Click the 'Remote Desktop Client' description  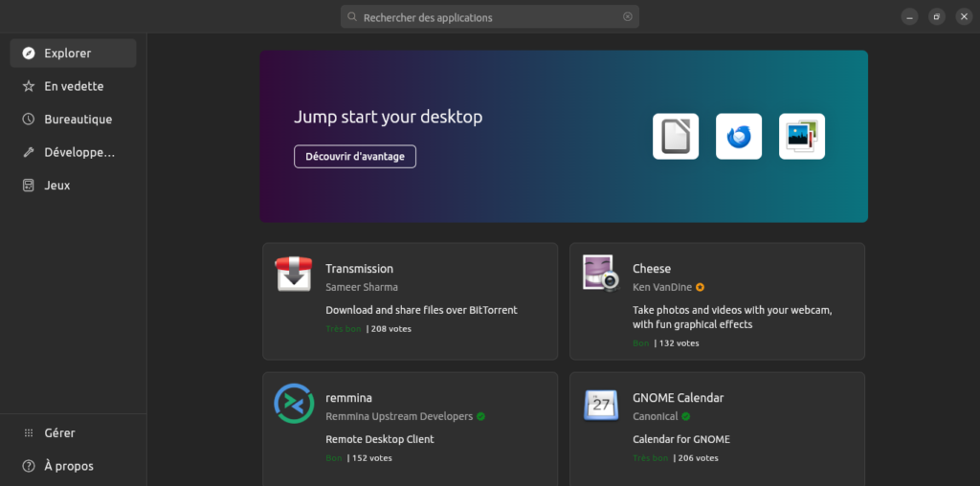[380, 439]
